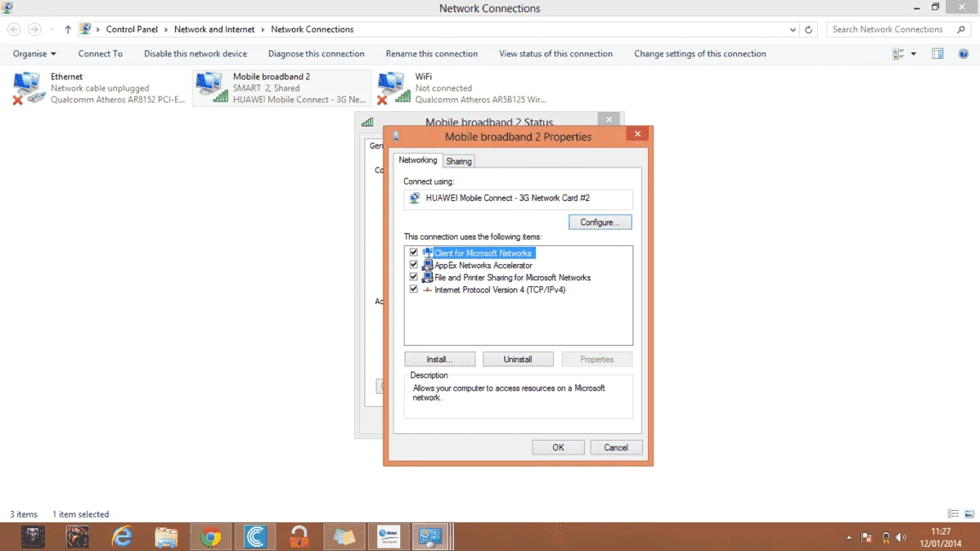Switch to Google Chrome on taskbar
This screenshot has width=980, height=551.
(x=210, y=536)
